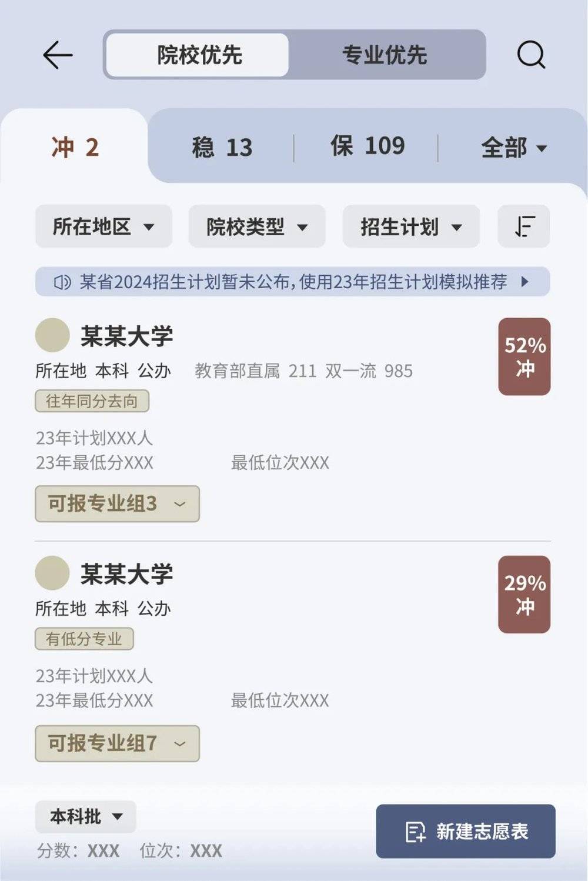
Task: Tap second university's round logo
Action: pos(52,573)
